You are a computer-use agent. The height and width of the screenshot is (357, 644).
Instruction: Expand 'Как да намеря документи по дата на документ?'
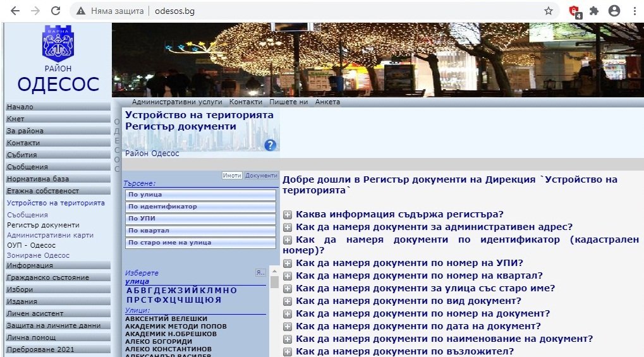coord(288,327)
